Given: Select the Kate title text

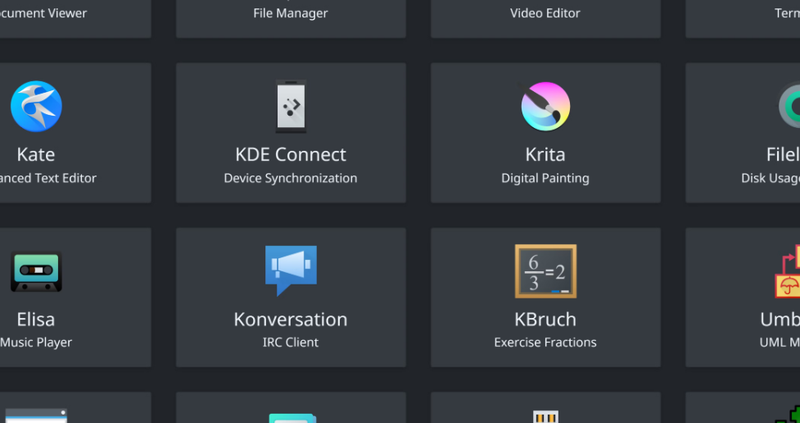Looking at the screenshot, I should point(36,155).
